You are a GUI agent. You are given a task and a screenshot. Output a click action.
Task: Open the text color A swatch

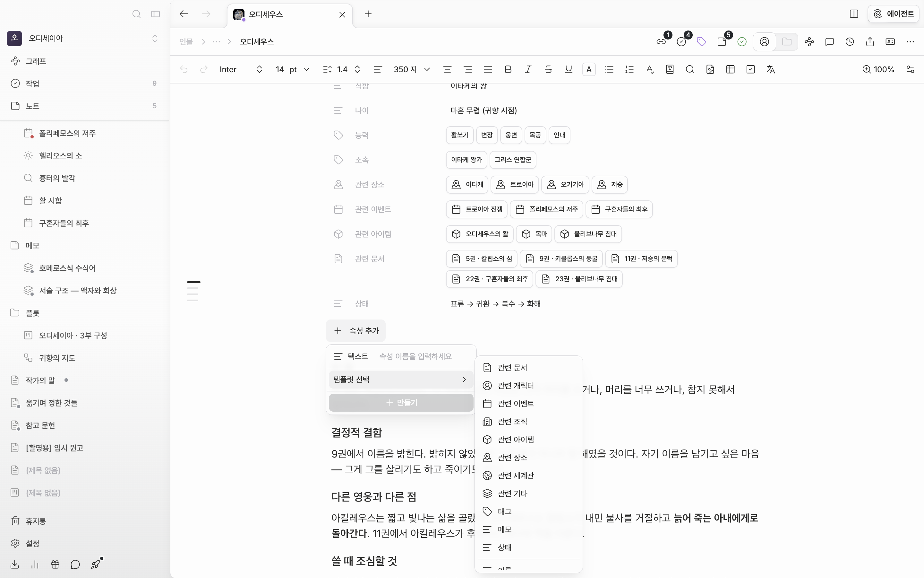tap(589, 69)
